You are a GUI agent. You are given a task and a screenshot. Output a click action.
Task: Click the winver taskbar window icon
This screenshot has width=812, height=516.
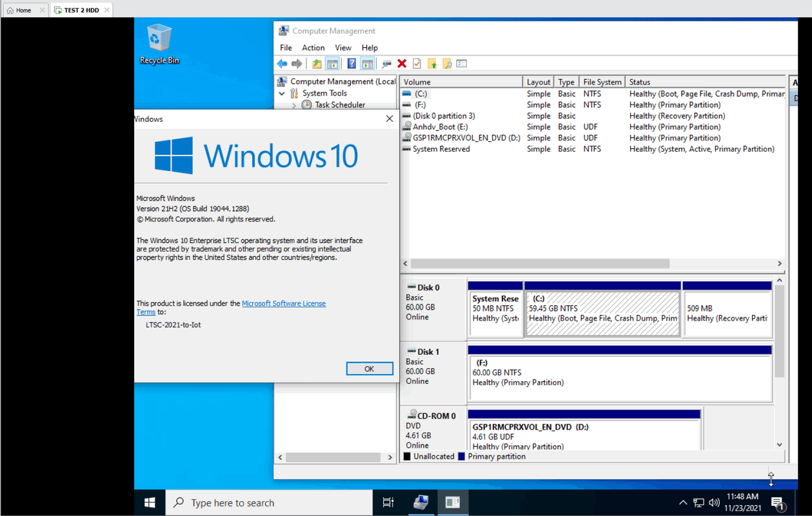click(453, 502)
